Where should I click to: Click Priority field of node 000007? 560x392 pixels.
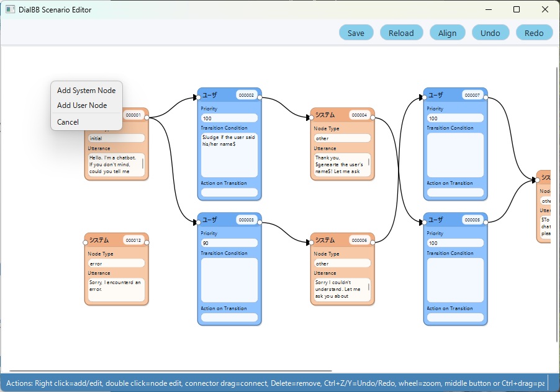[455, 118]
